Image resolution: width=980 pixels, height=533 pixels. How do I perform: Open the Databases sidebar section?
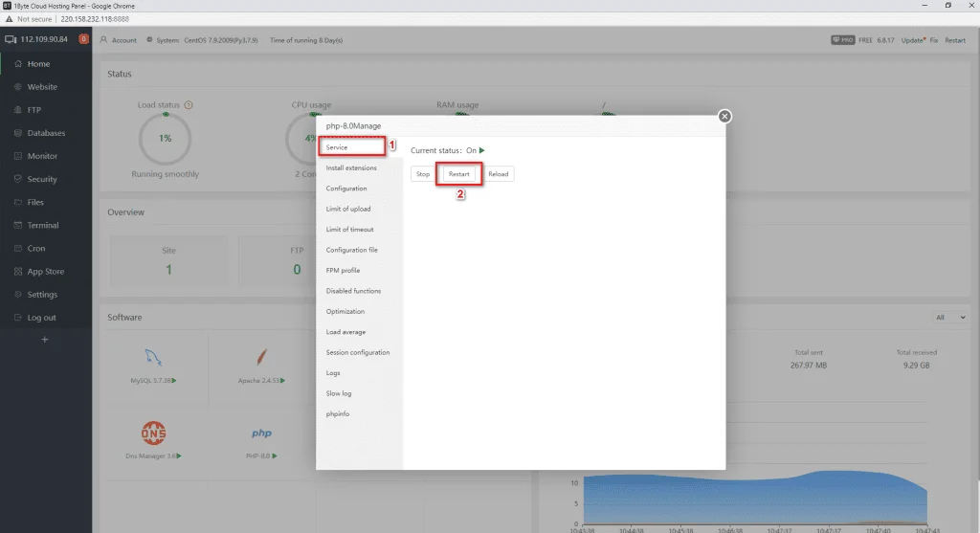coord(45,133)
